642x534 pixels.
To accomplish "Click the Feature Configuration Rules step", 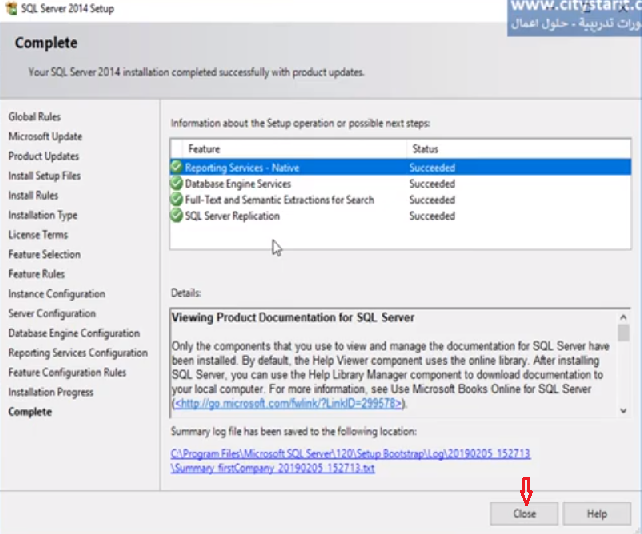I will tap(67, 372).
